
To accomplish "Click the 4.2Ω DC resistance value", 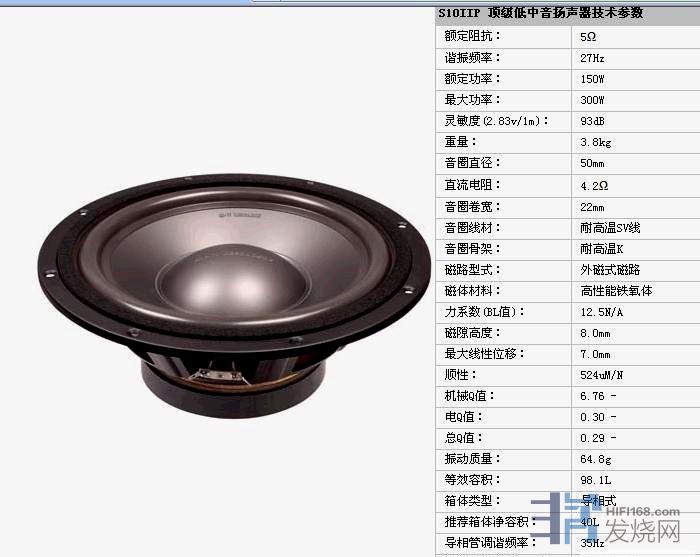I will [x=594, y=185].
